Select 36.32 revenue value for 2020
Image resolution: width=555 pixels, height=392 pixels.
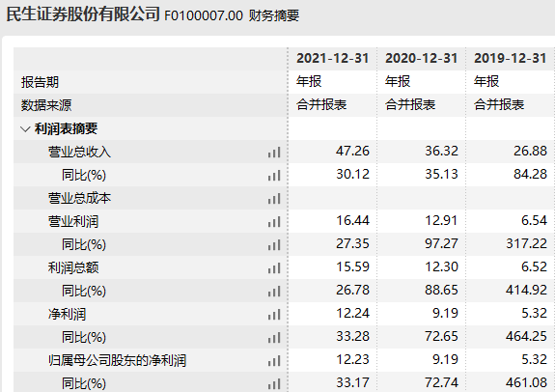point(441,152)
